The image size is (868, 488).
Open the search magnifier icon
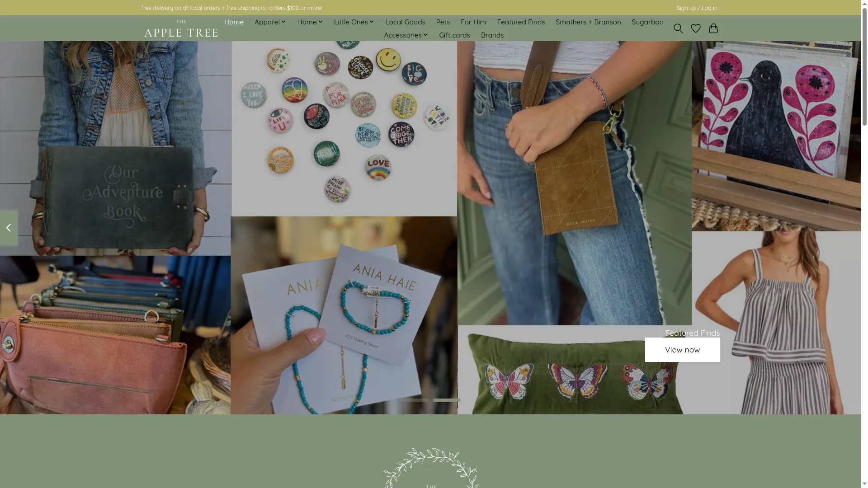[678, 28]
